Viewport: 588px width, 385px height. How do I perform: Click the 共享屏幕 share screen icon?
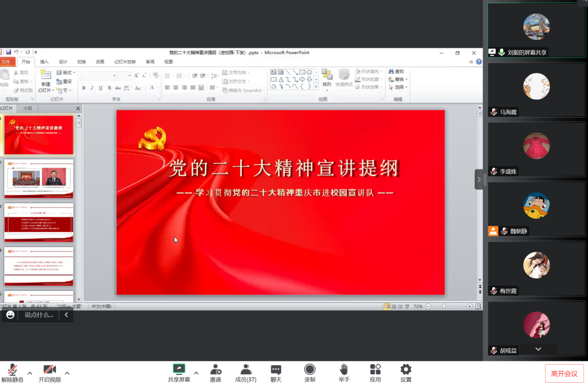pyautogui.click(x=179, y=369)
